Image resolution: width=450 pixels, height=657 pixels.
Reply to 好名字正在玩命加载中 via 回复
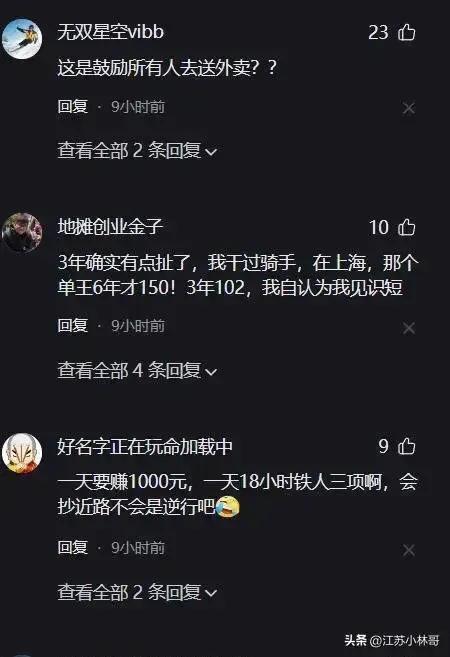point(72,547)
